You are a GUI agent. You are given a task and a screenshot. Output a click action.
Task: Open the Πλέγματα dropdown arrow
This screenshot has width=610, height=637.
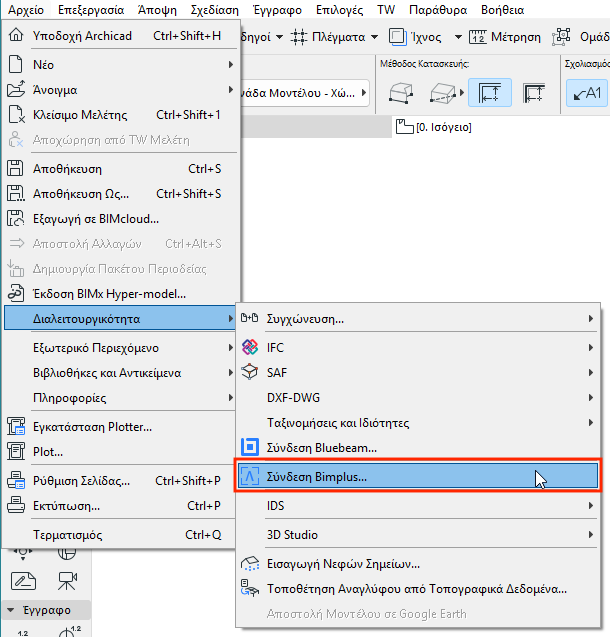point(374,37)
